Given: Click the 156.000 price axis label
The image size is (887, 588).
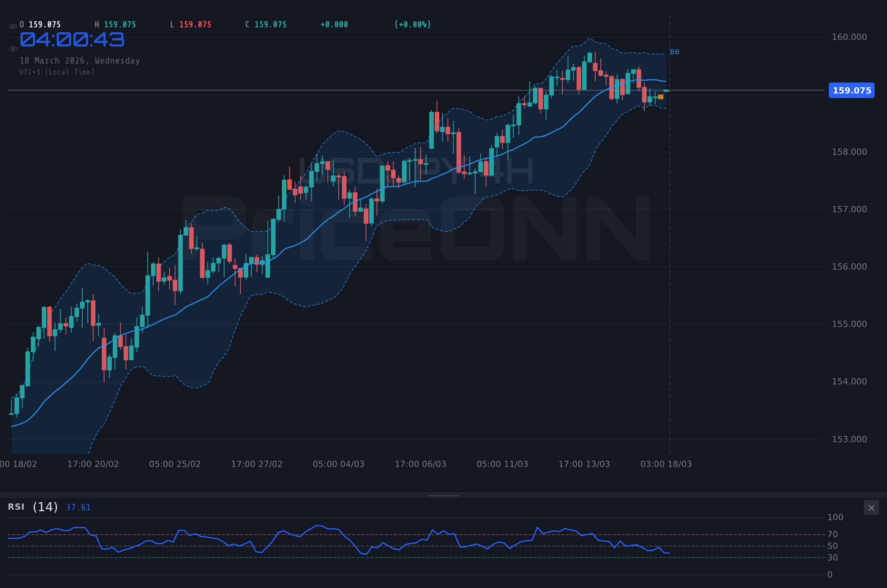Looking at the screenshot, I should (x=849, y=267).
